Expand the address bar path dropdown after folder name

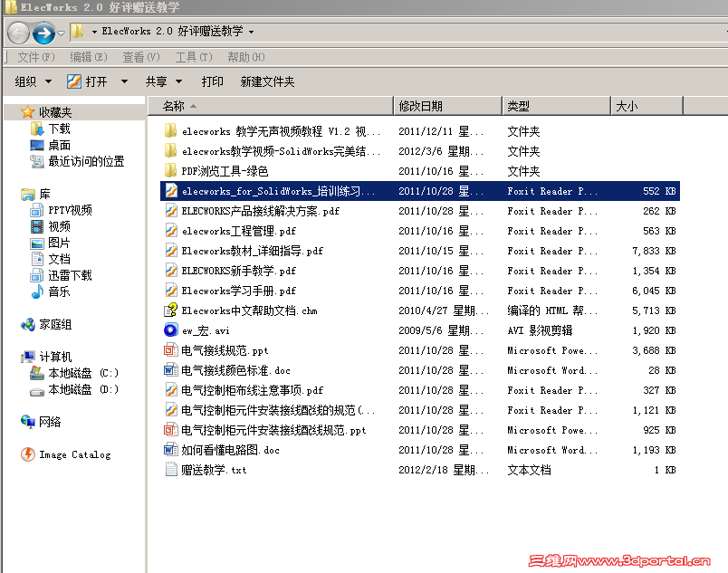point(251,32)
